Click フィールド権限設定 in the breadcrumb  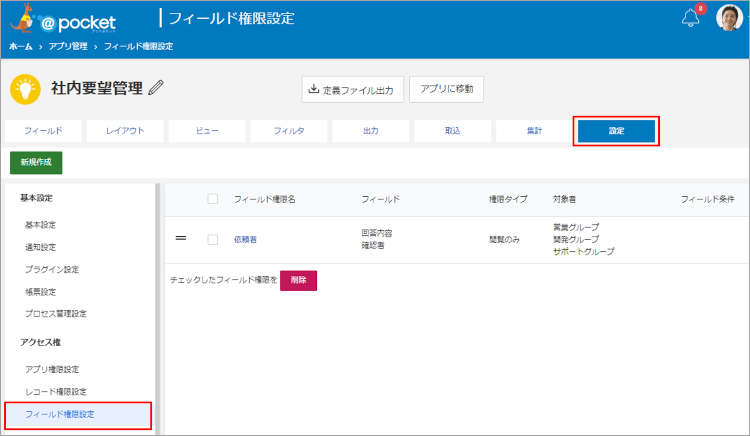coord(139,46)
